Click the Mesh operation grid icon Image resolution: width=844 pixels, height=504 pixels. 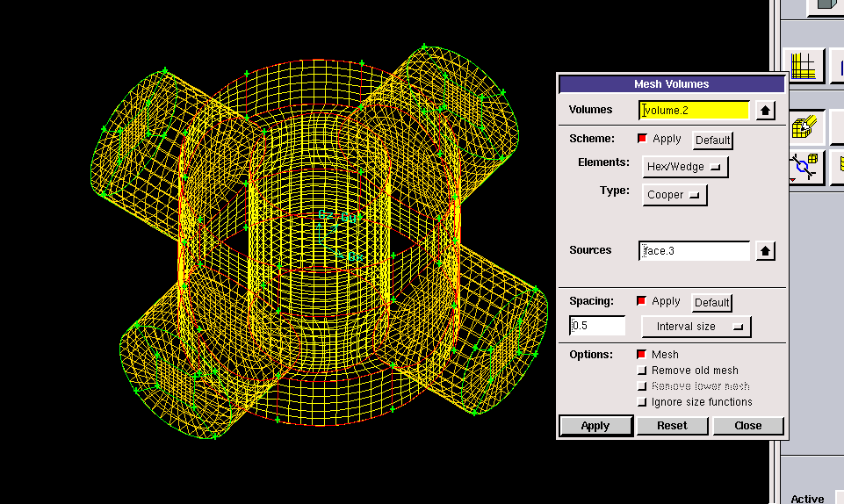pos(804,68)
